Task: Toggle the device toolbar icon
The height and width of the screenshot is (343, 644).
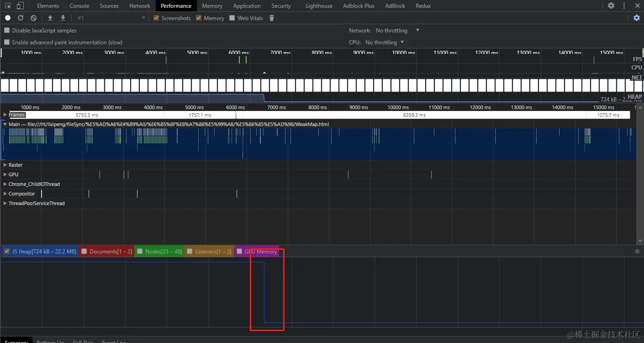Action: [20, 6]
